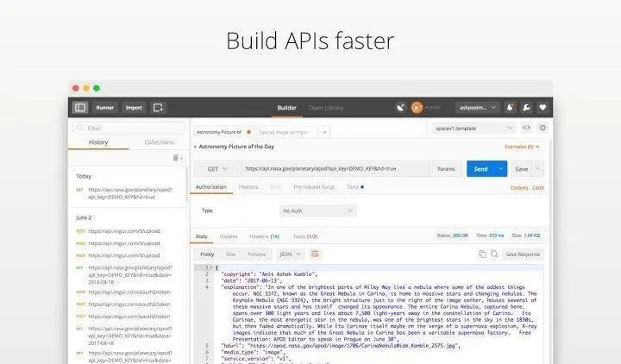Open the response Body tab

pyautogui.click(x=202, y=236)
